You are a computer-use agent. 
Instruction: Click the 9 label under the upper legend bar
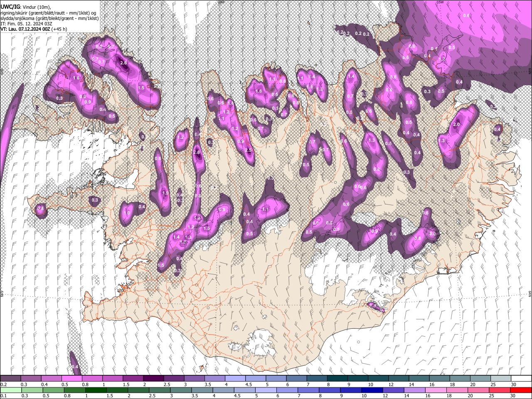(349, 384)
